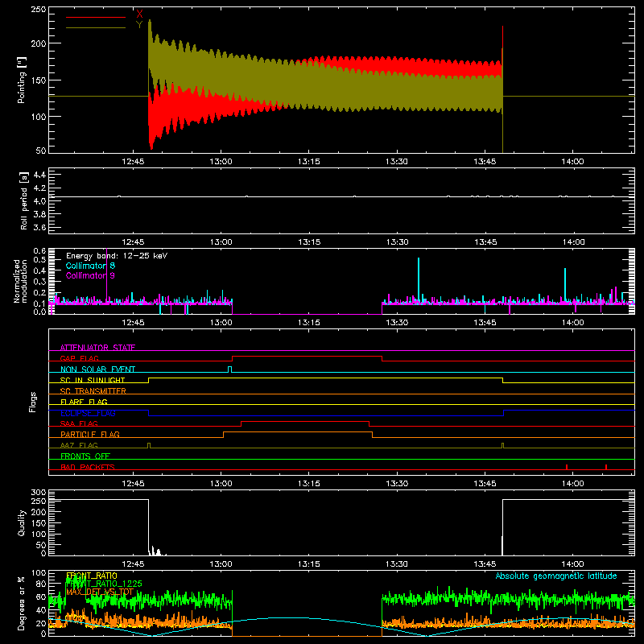Click the first BAD_PACKETS spike before 14:00

567,467
